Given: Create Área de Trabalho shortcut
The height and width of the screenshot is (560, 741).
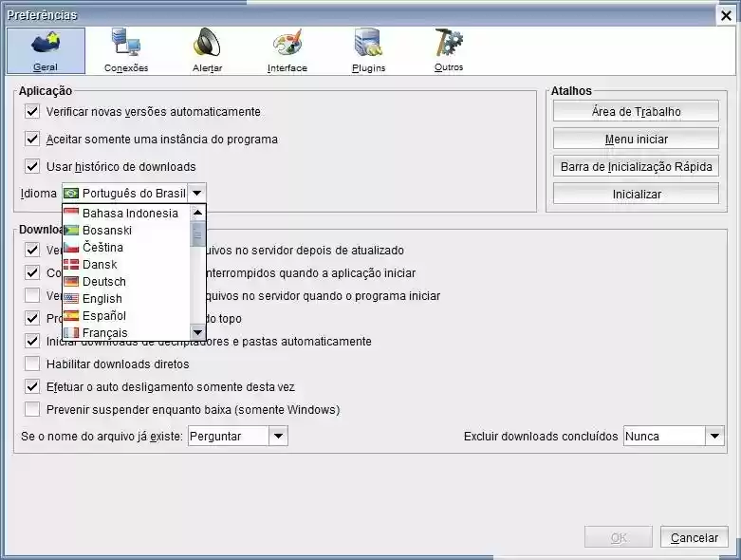Looking at the screenshot, I should [x=636, y=112].
